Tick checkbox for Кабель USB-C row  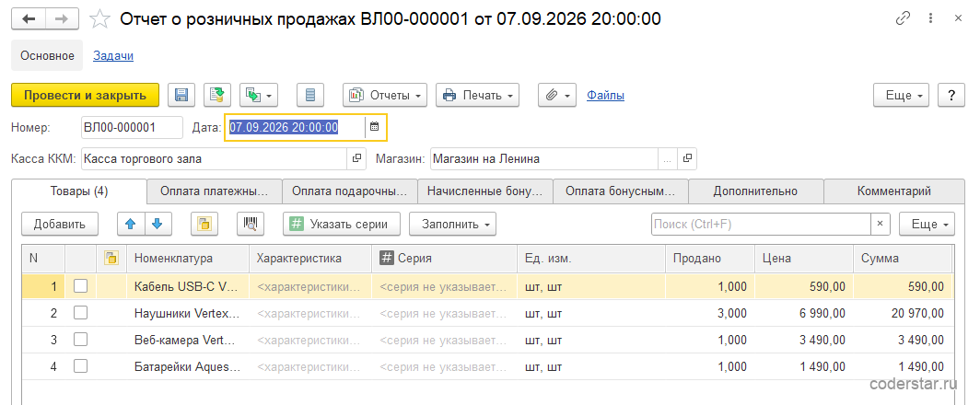point(81,285)
